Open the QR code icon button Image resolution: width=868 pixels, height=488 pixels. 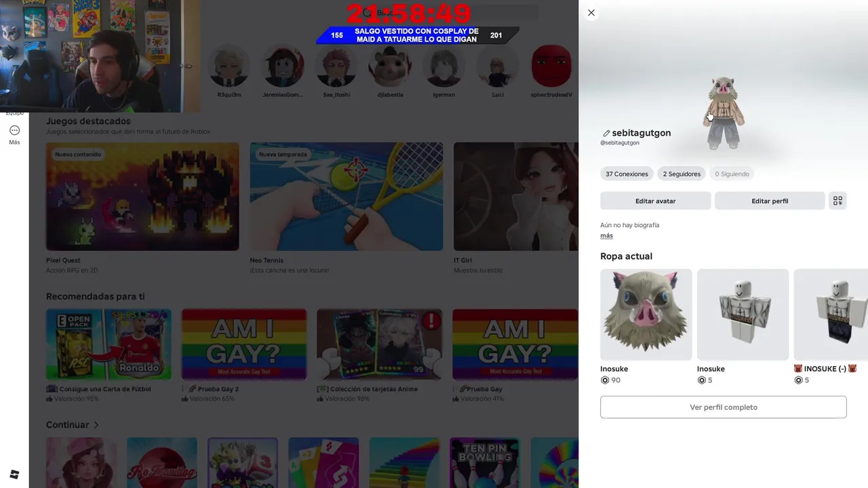point(837,201)
